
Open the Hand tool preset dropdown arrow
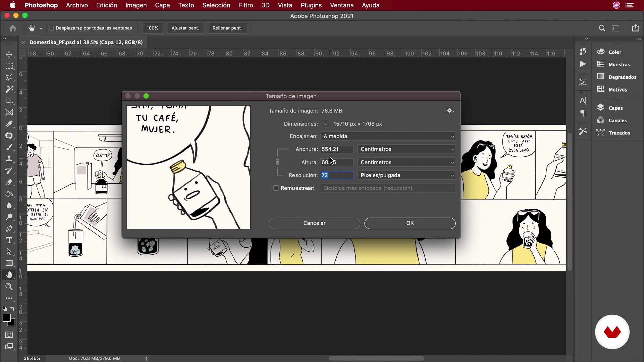point(41,28)
